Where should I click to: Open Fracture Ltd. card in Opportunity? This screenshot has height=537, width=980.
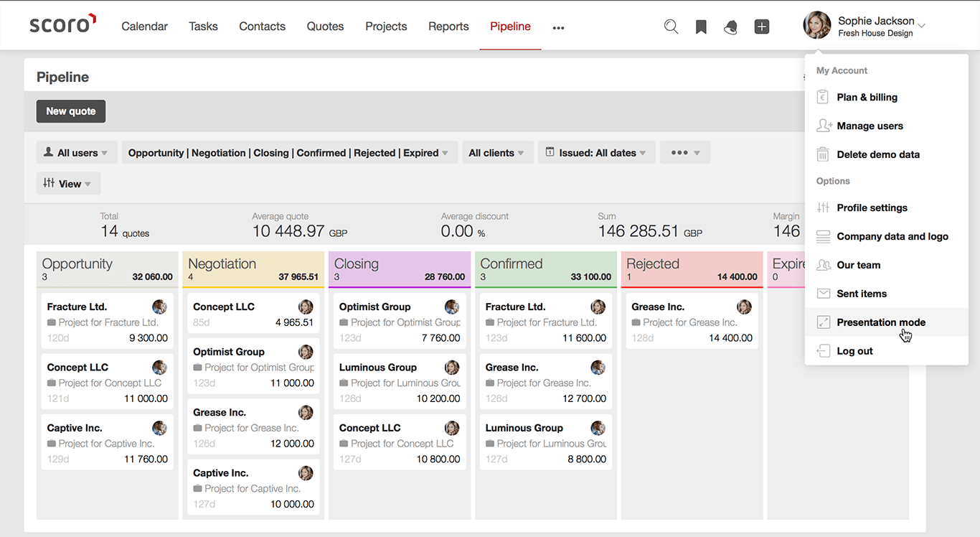pos(107,322)
